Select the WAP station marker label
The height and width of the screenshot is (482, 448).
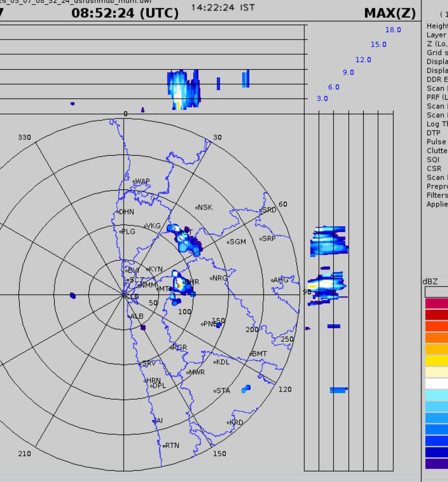point(142,182)
